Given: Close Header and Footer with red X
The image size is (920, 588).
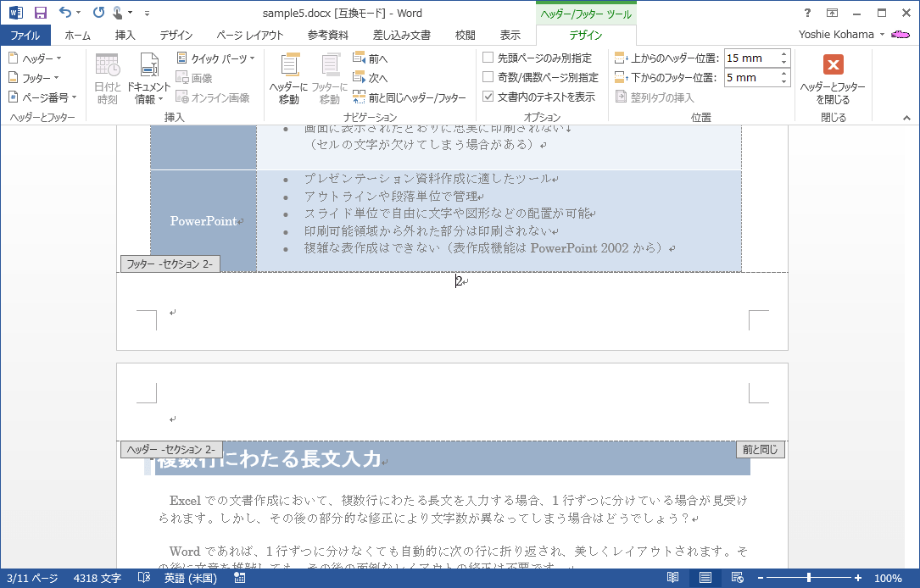Looking at the screenshot, I should (833, 79).
